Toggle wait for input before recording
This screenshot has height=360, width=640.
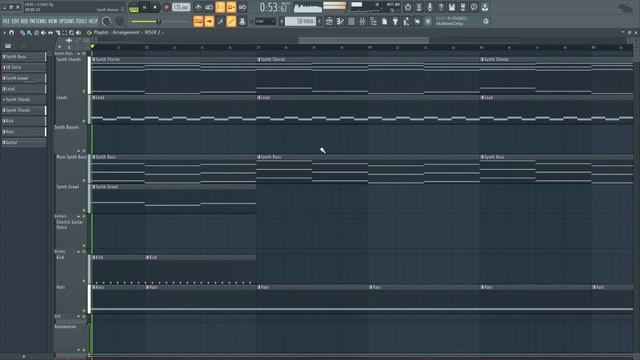click(209, 7)
